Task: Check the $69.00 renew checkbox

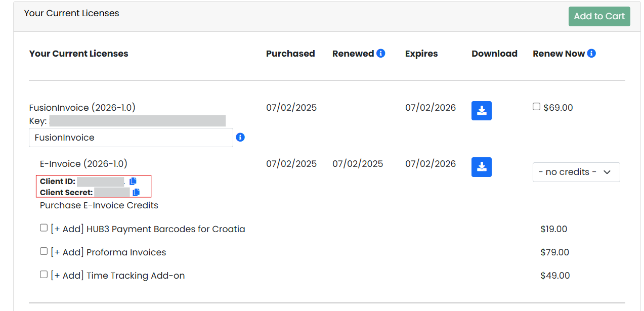Action: [536, 107]
